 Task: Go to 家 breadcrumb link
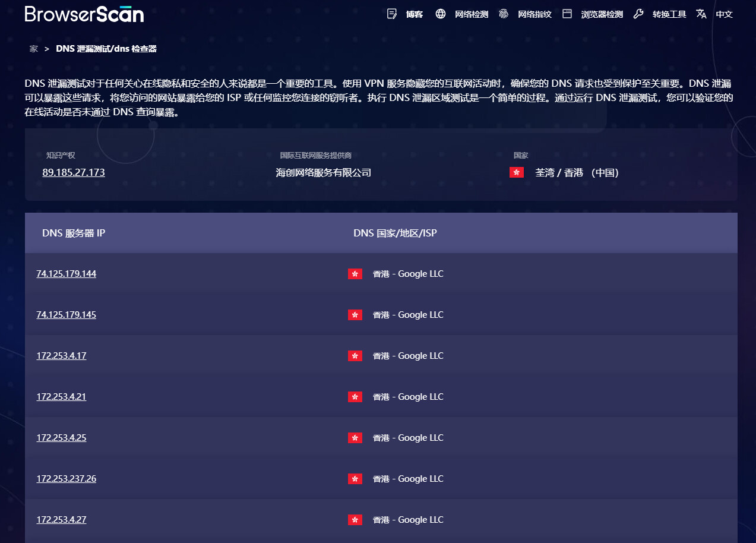tap(34, 49)
